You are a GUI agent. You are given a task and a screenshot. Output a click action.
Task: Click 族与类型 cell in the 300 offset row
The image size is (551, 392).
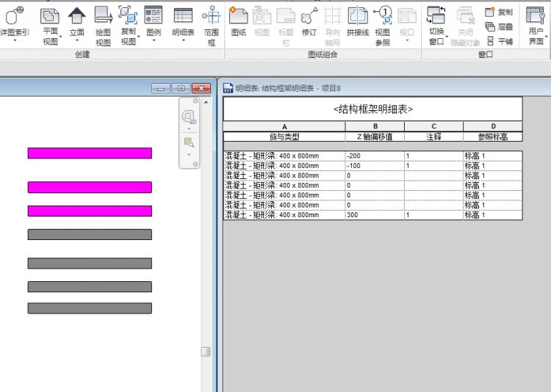(x=284, y=214)
